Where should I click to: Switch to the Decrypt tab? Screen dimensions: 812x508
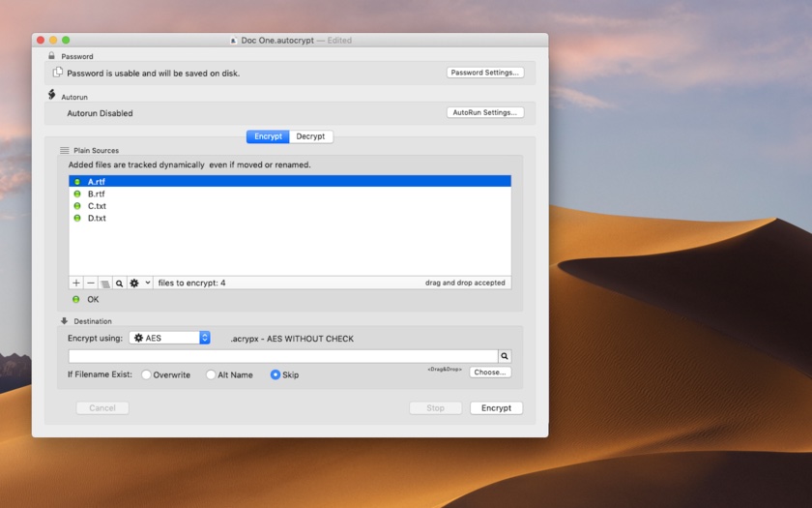pyautogui.click(x=310, y=136)
